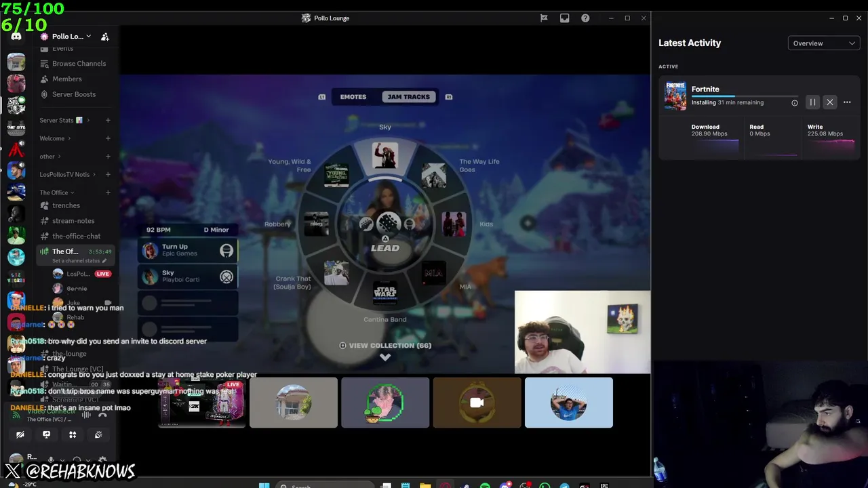Pause the Fortnite installation
The image size is (868, 488).
(812, 102)
